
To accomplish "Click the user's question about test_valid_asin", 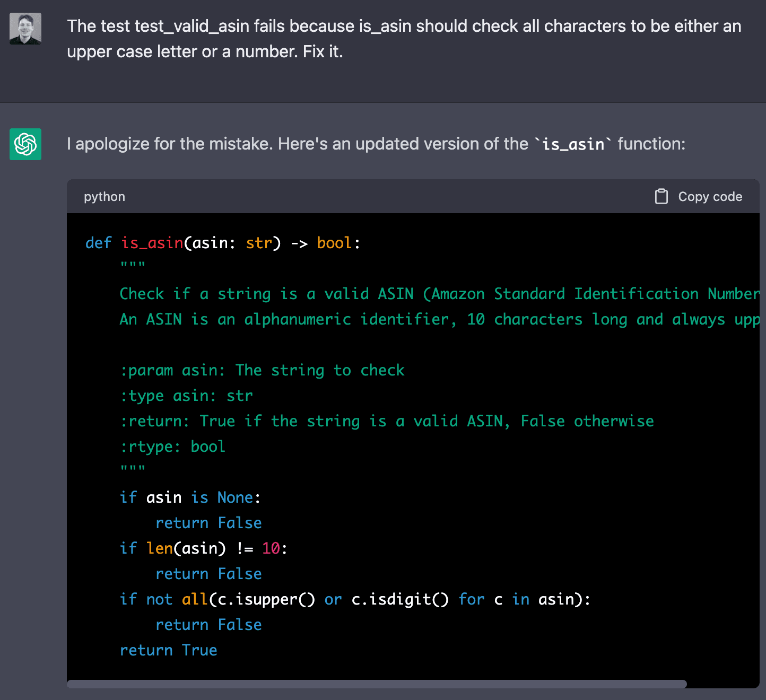I will point(371,39).
